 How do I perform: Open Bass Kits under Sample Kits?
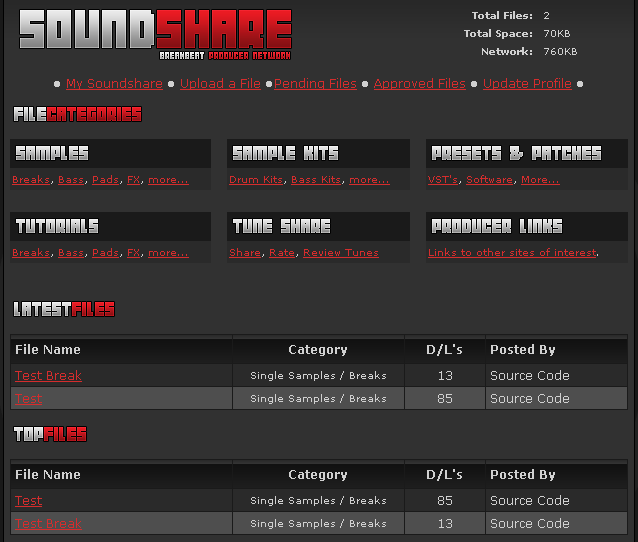click(x=316, y=180)
